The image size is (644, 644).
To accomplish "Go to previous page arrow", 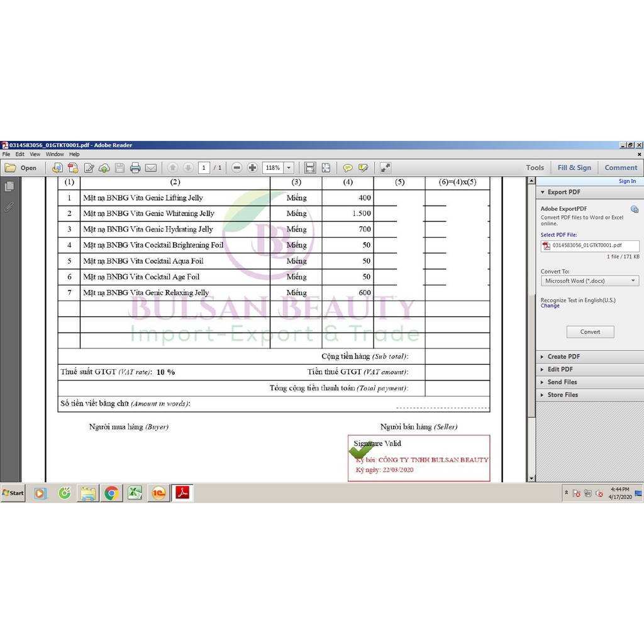I will (x=173, y=167).
